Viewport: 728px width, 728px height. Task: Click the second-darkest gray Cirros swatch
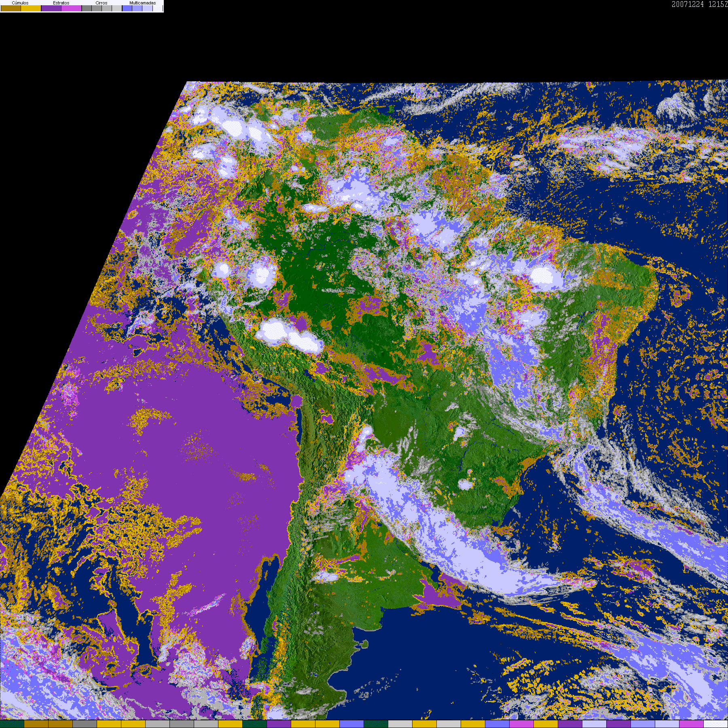[x=97, y=8]
